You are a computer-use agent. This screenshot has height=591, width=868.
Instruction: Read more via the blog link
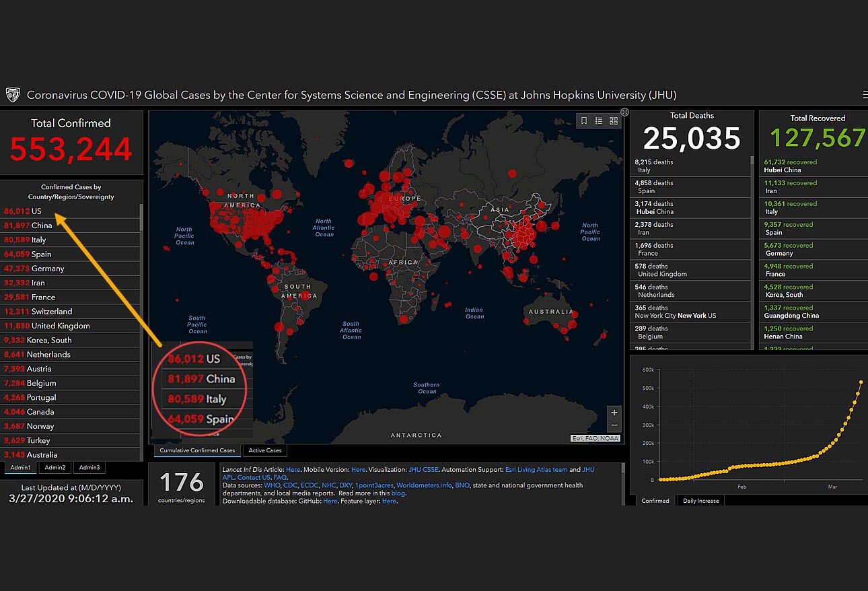click(x=398, y=493)
